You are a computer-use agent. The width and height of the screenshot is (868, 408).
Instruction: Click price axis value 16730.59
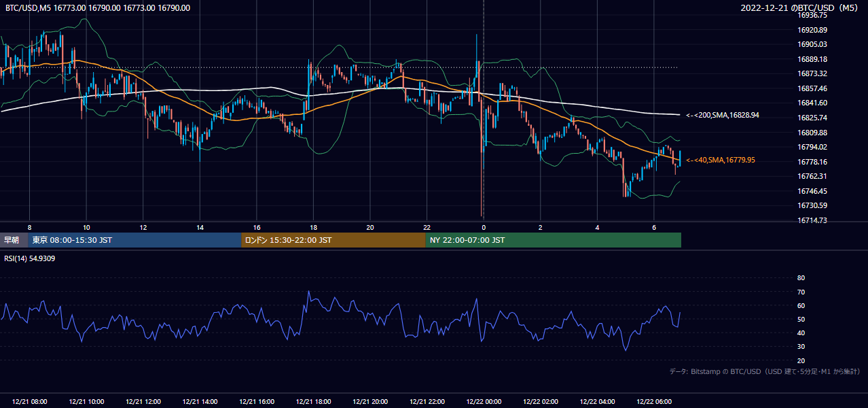click(812, 205)
